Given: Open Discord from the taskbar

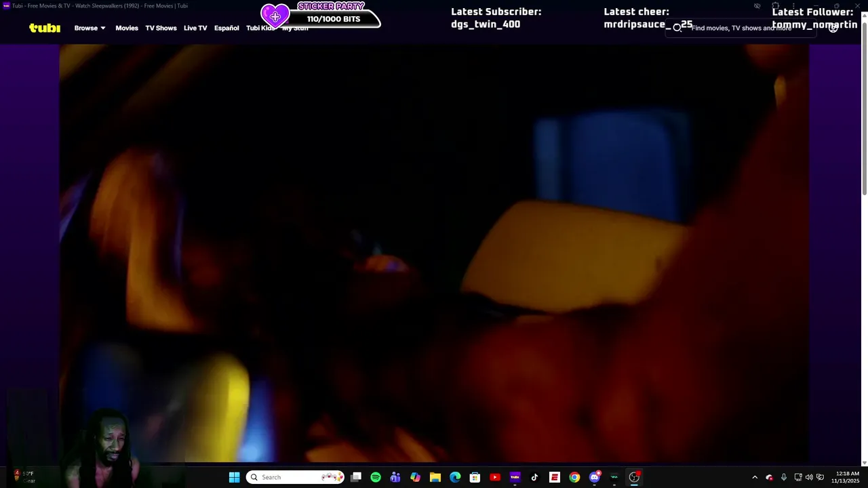Looking at the screenshot, I should click(595, 477).
